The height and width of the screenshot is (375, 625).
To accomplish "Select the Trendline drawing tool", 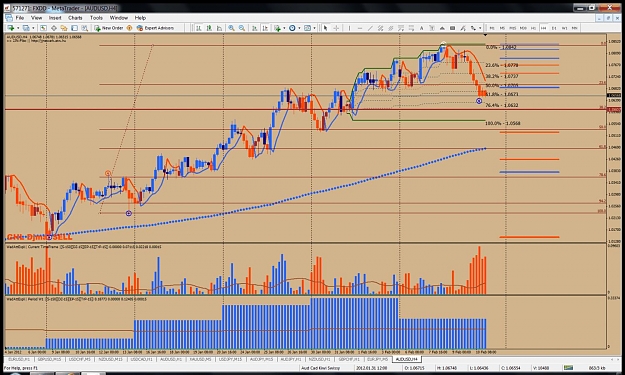I will point(370,28).
